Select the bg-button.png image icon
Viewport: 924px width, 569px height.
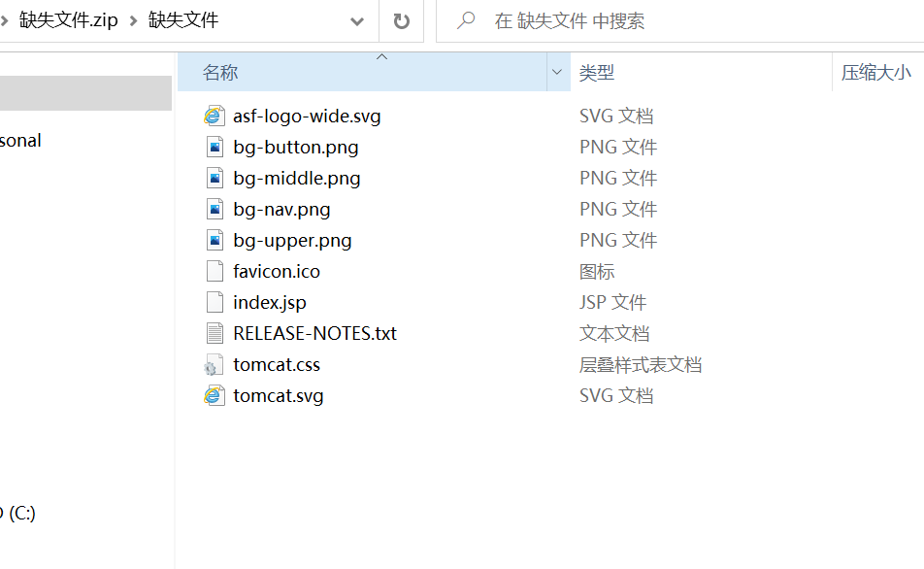click(x=214, y=147)
